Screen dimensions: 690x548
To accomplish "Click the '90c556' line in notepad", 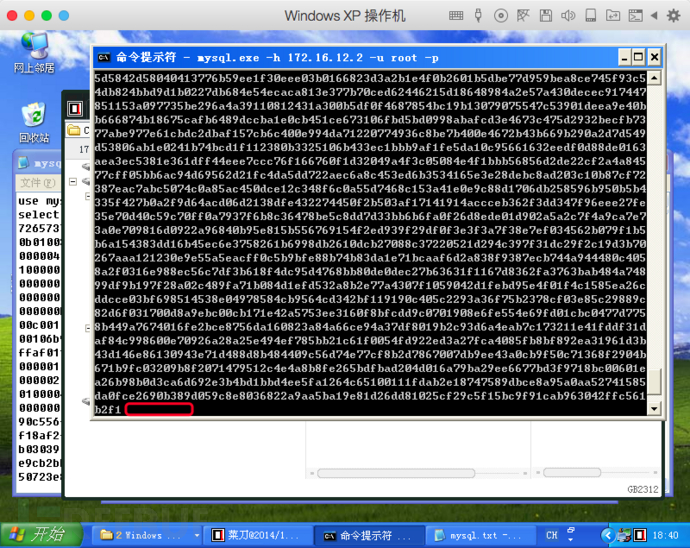I will [x=39, y=422].
